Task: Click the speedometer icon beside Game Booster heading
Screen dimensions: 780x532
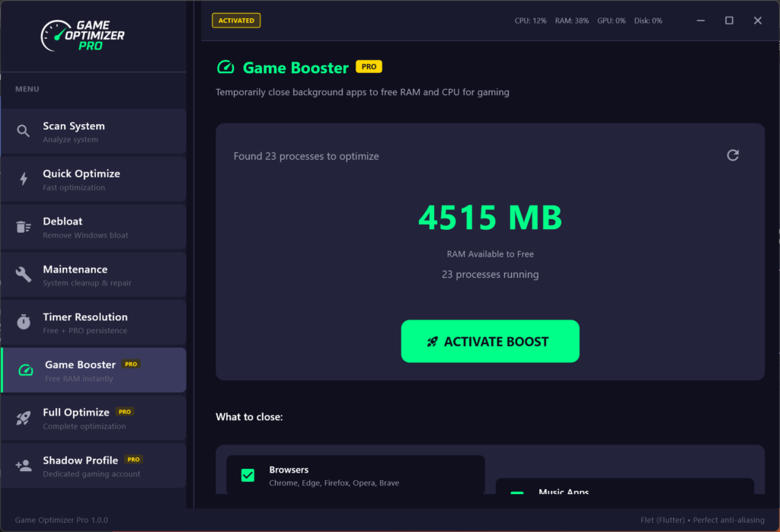Action: (x=225, y=68)
